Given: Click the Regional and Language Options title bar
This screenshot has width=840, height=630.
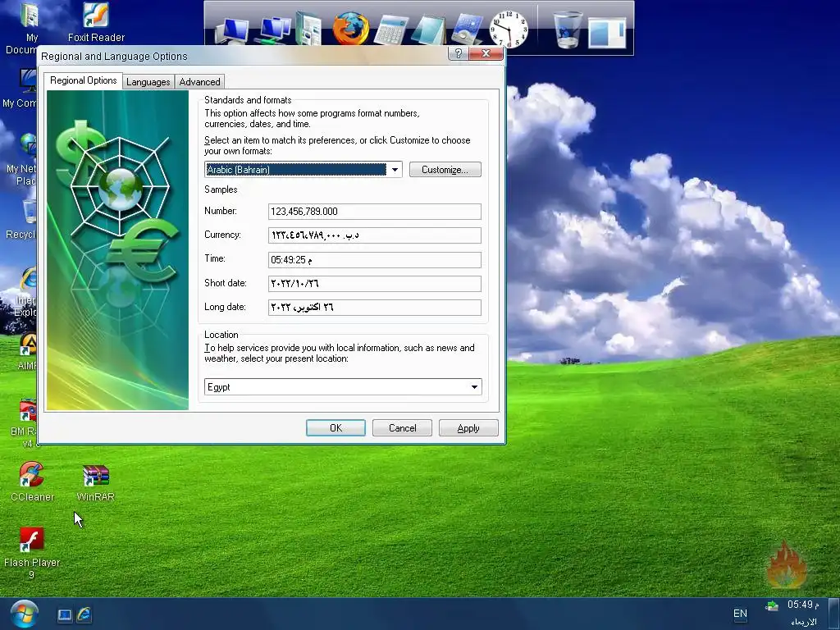Looking at the screenshot, I should (241, 57).
